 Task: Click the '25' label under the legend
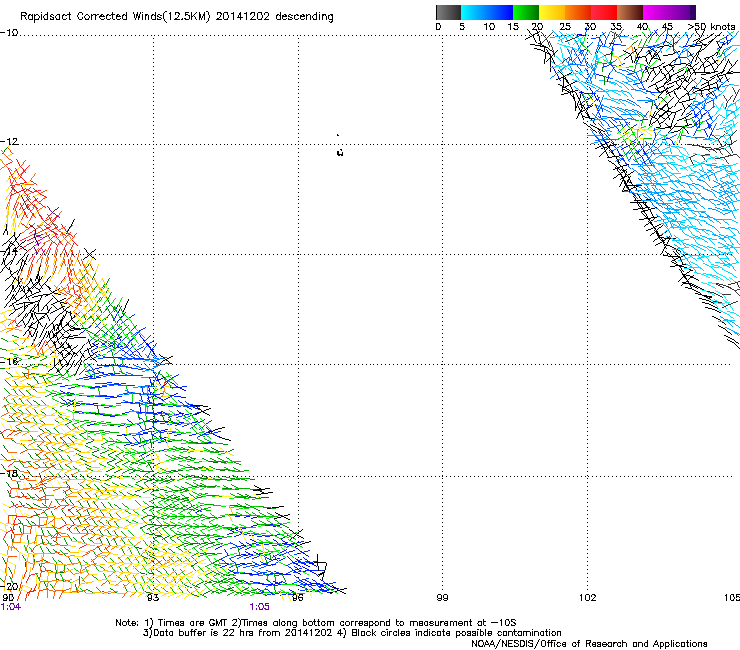click(x=565, y=27)
